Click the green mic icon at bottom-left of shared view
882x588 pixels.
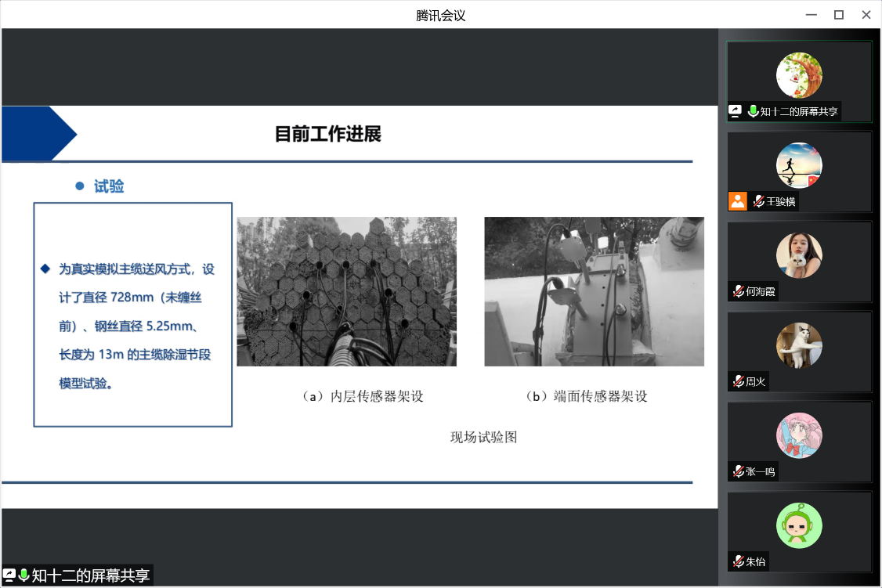pos(23,575)
